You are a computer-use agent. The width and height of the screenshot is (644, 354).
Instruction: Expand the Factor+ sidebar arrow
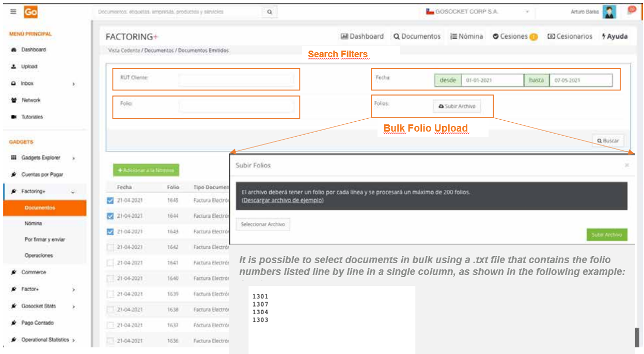coord(73,290)
